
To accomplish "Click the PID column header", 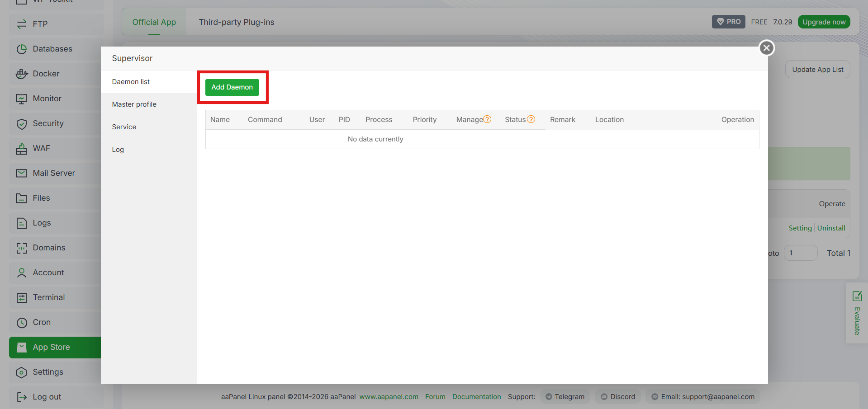I will pos(344,120).
